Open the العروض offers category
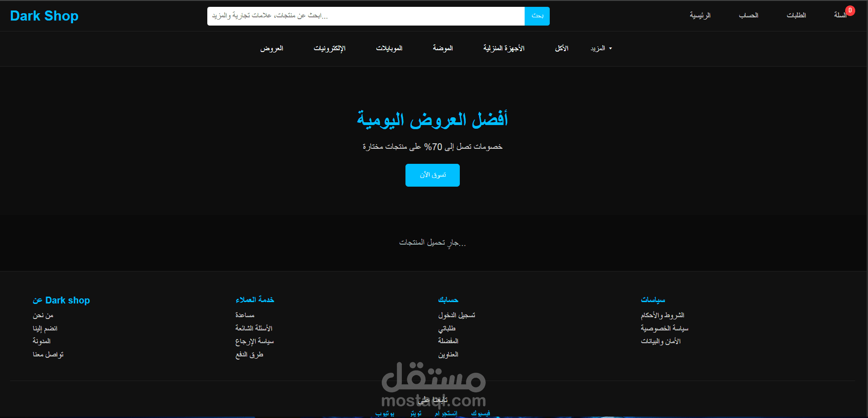The image size is (868, 418). click(x=272, y=48)
